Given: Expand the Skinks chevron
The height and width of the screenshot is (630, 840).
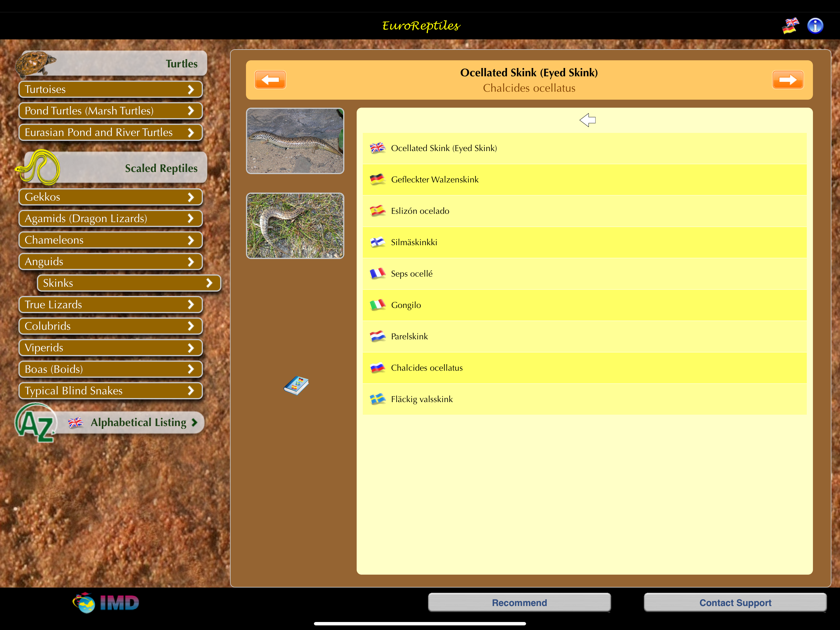Looking at the screenshot, I should point(209,283).
